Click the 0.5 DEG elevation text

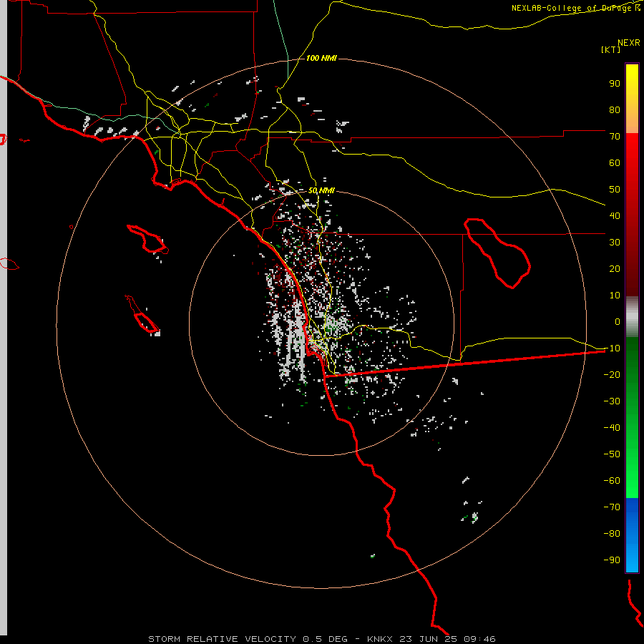pyautogui.click(x=326, y=639)
